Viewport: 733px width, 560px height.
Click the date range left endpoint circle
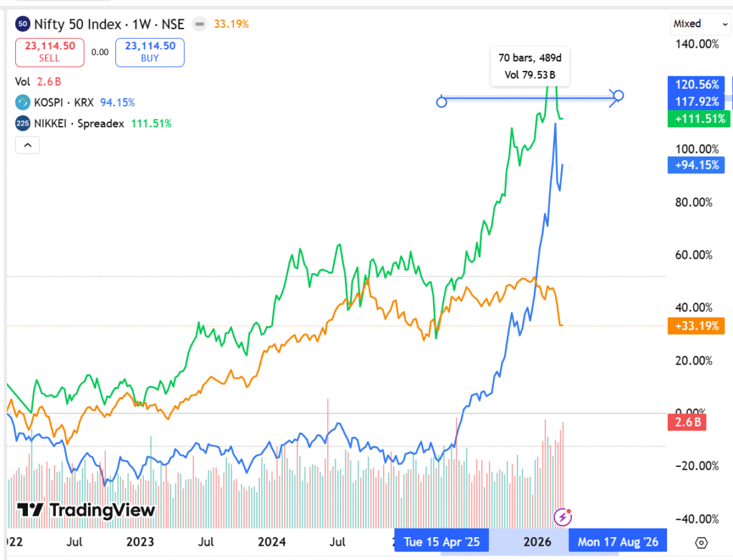442,102
